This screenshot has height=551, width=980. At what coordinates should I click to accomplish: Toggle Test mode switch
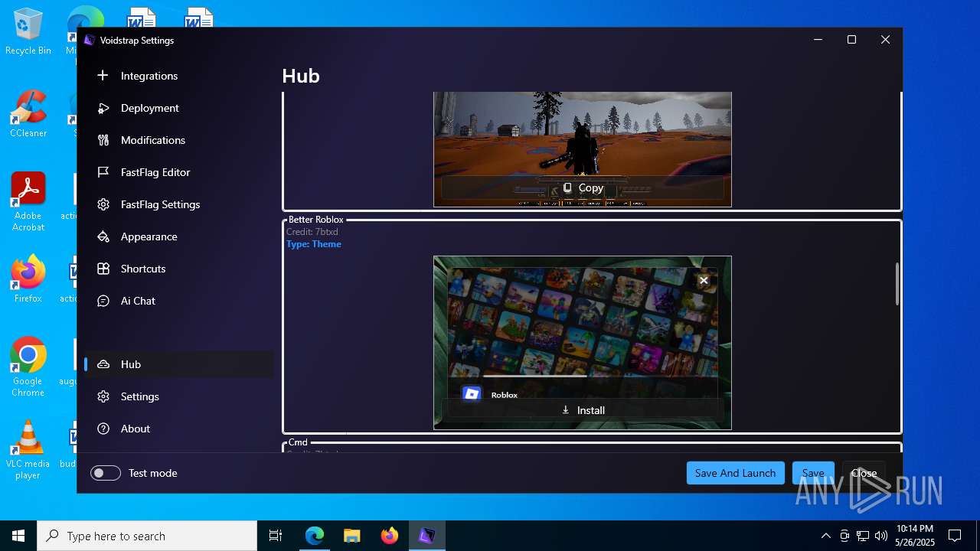click(x=106, y=473)
